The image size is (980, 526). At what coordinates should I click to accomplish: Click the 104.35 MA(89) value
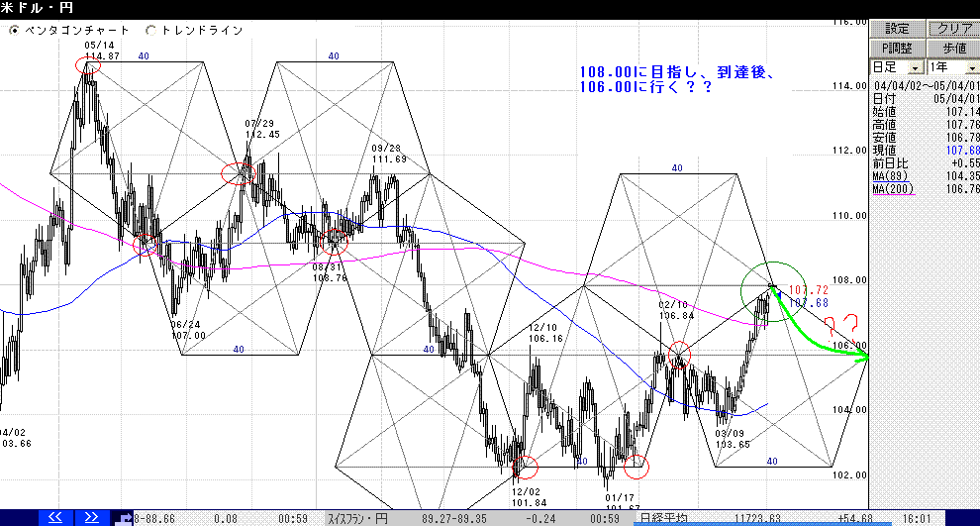(962, 176)
